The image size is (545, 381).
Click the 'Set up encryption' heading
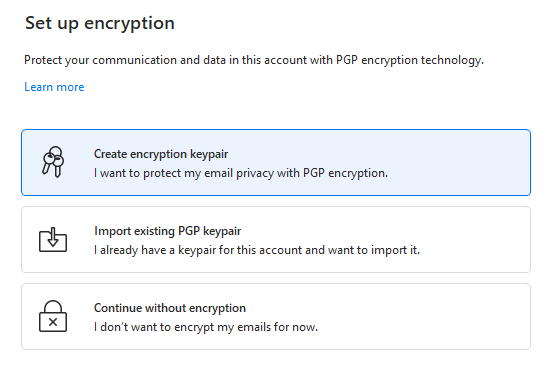[x=100, y=24]
